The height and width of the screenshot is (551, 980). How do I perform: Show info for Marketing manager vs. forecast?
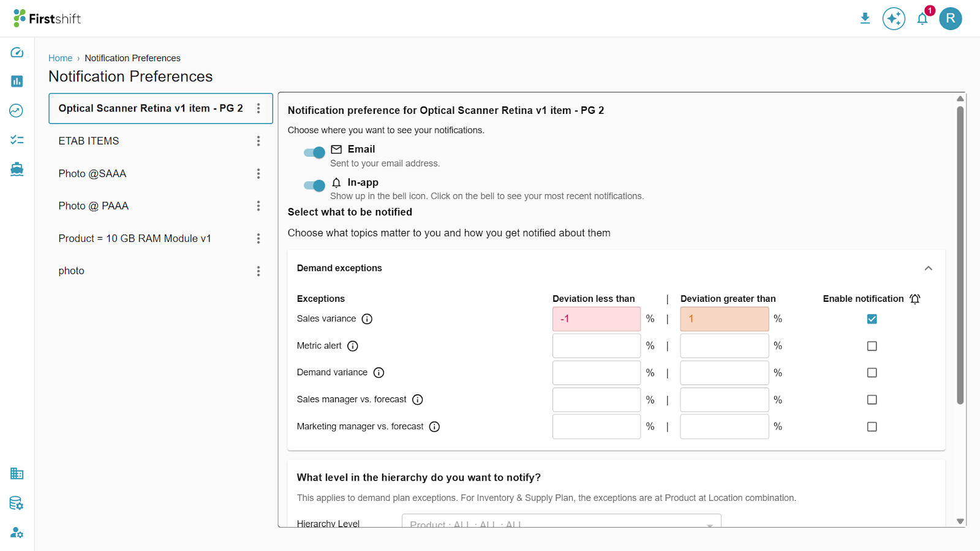pyautogui.click(x=434, y=427)
